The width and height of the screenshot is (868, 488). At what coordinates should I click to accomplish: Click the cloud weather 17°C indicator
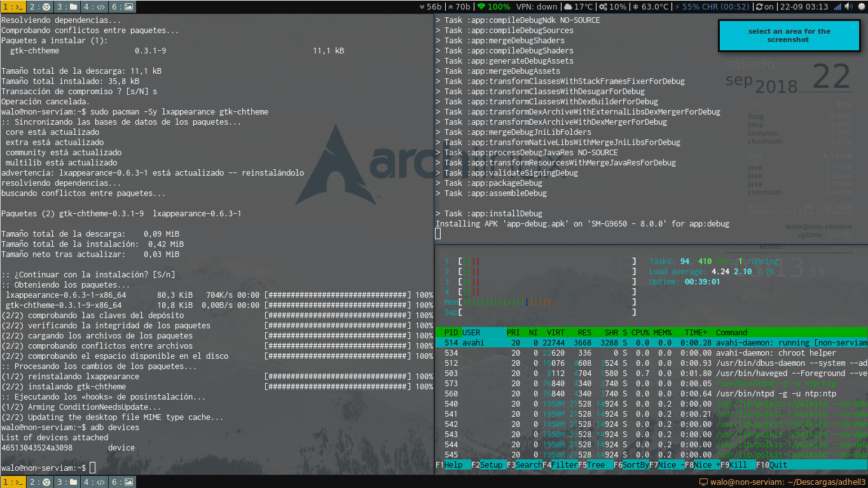click(x=578, y=6)
